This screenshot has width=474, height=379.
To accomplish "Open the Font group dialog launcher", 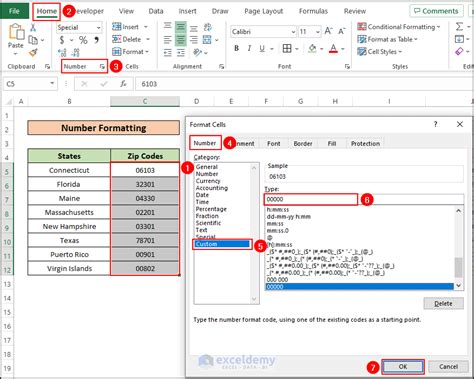I will (347, 67).
